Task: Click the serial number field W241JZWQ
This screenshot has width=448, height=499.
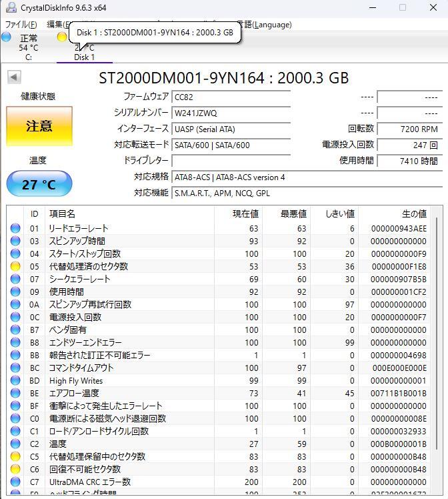Action: coord(231,113)
